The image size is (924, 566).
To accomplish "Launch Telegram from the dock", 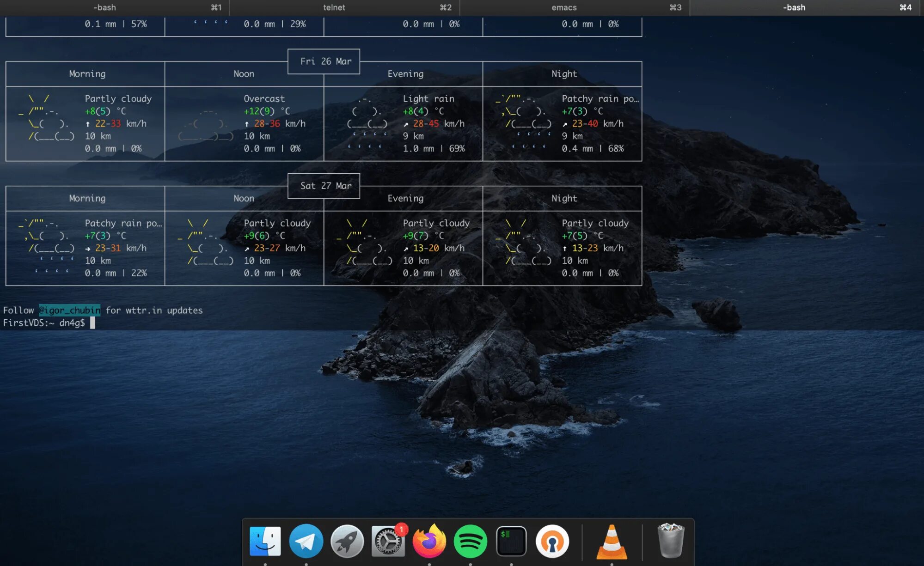I will pyautogui.click(x=306, y=541).
